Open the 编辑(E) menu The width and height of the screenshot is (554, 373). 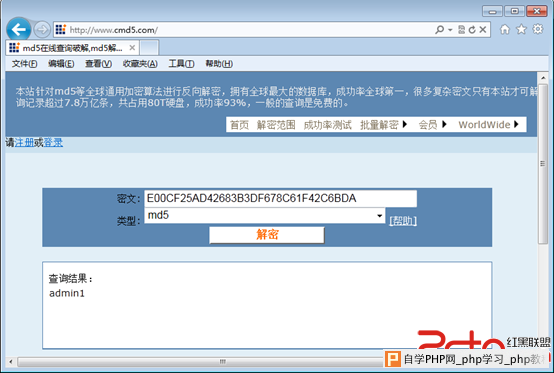(61, 64)
